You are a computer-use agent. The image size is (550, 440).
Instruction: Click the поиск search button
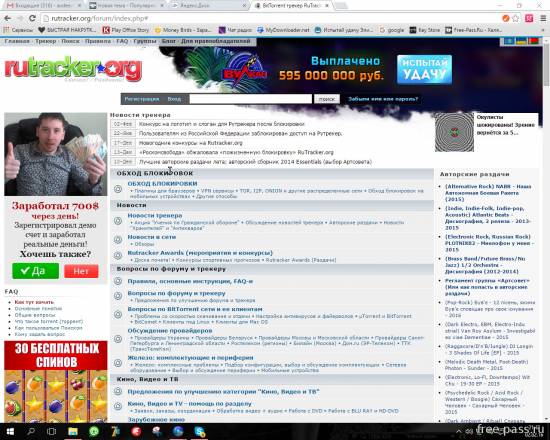[x=327, y=99]
